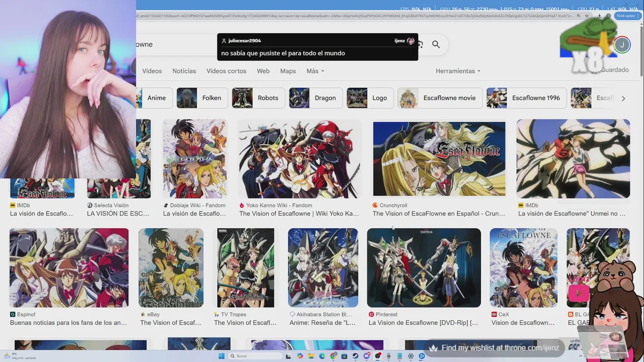
Task: Expand the Herramientas dropdown
Action: (458, 71)
